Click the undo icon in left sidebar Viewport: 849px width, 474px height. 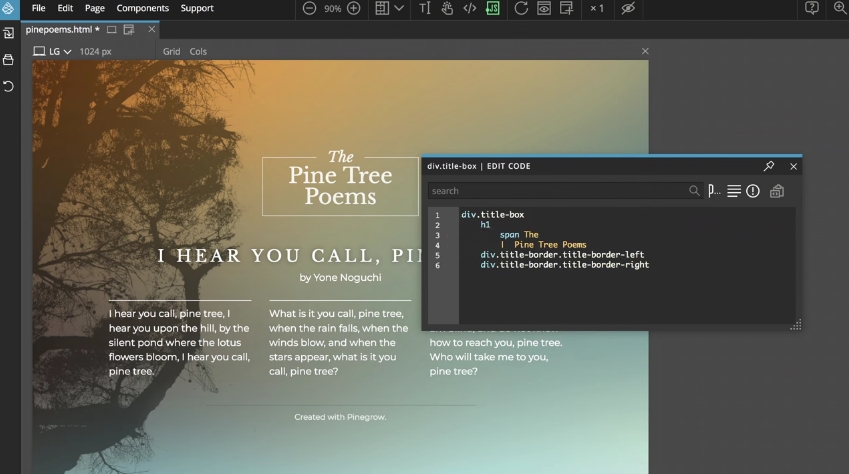point(8,86)
